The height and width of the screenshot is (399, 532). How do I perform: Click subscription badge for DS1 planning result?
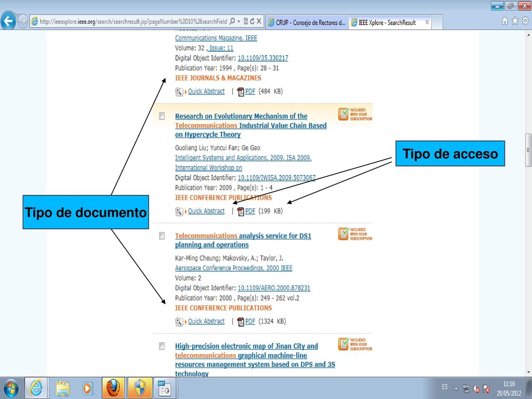click(x=355, y=234)
